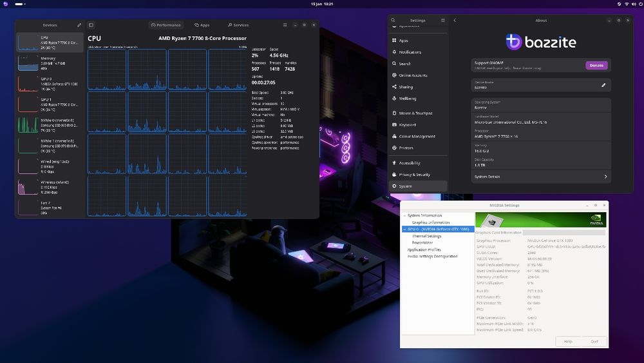Go back from the About page
Viewport: 644px width, 363px height.
click(x=455, y=20)
